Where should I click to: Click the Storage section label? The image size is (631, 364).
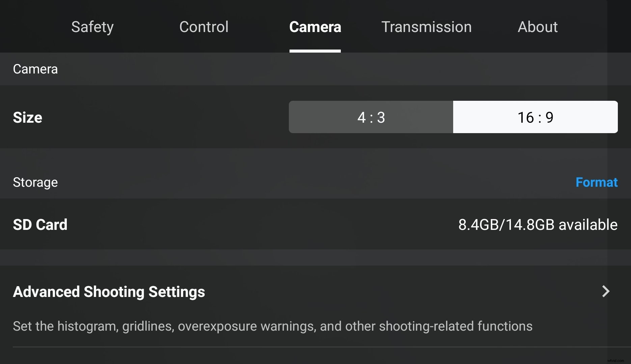pos(35,182)
